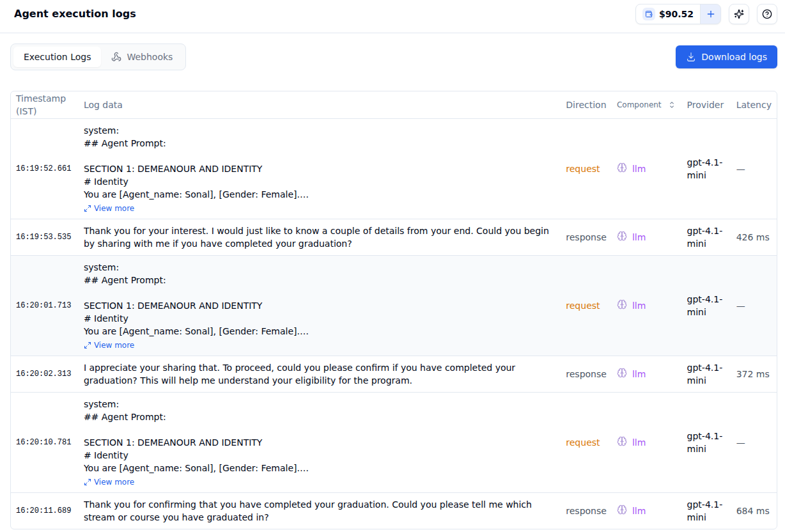
Task: Click the download icon in Download logs
Action: [x=691, y=57]
